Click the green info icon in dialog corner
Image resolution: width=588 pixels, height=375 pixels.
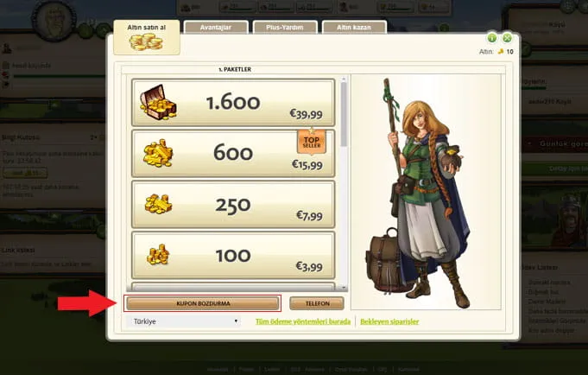492,37
